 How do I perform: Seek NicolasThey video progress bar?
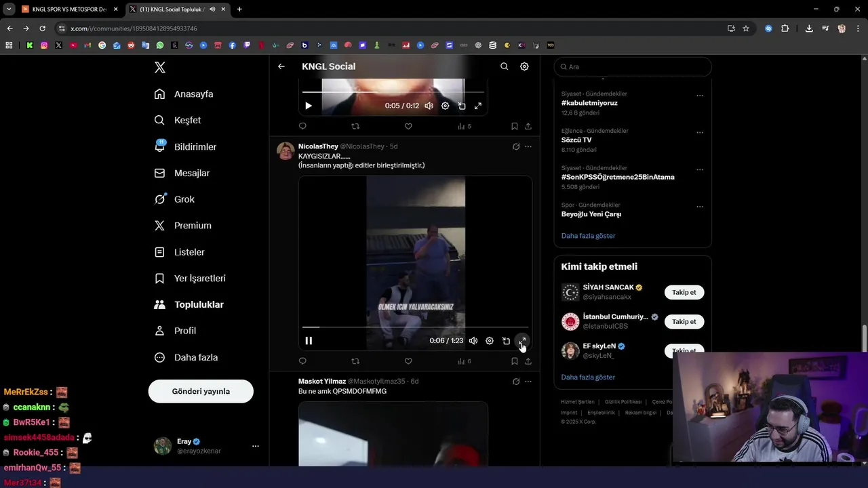pos(415,327)
